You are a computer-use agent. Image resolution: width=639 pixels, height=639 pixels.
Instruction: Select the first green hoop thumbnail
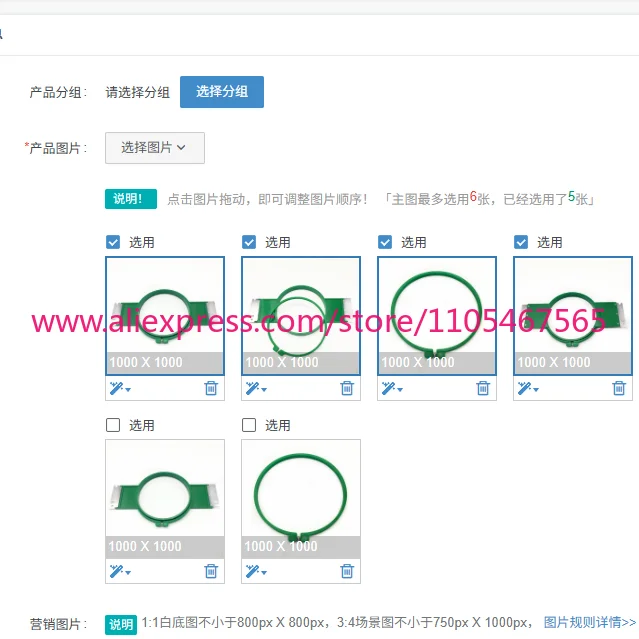[x=165, y=316]
